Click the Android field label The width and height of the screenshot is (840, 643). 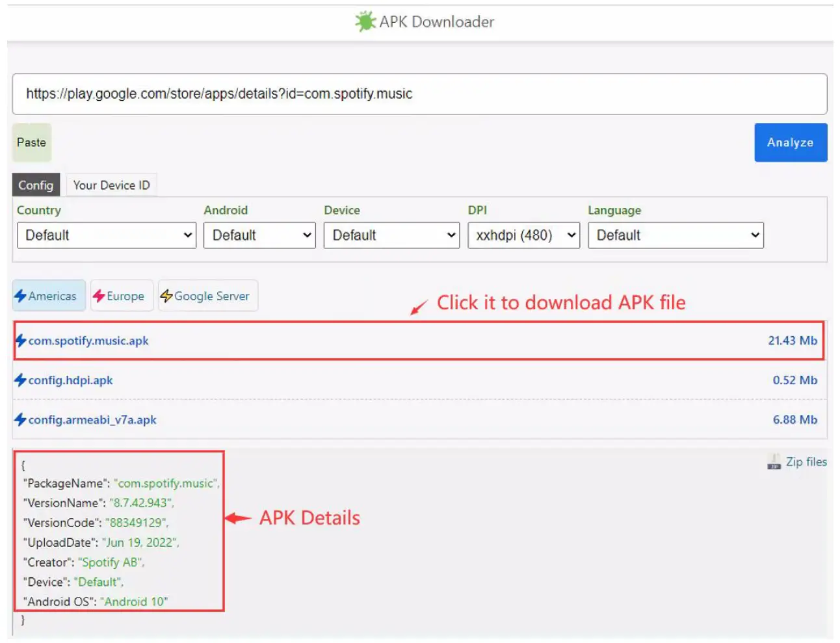(x=226, y=210)
